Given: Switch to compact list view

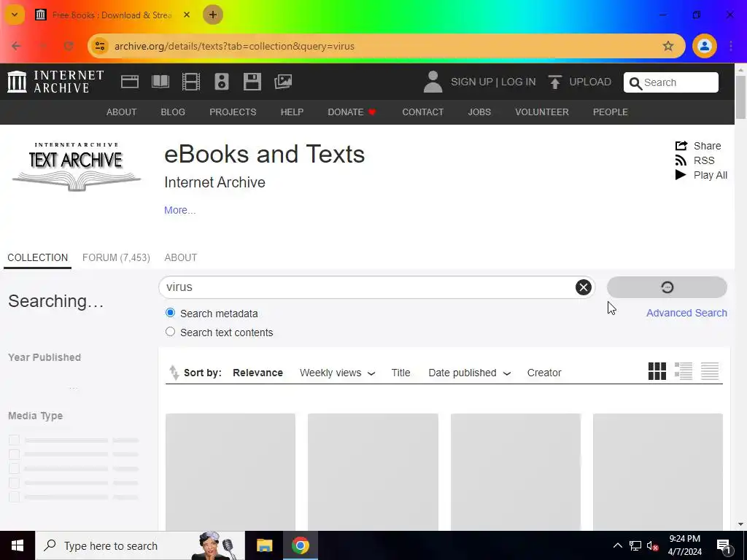Looking at the screenshot, I should (x=709, y=371).
